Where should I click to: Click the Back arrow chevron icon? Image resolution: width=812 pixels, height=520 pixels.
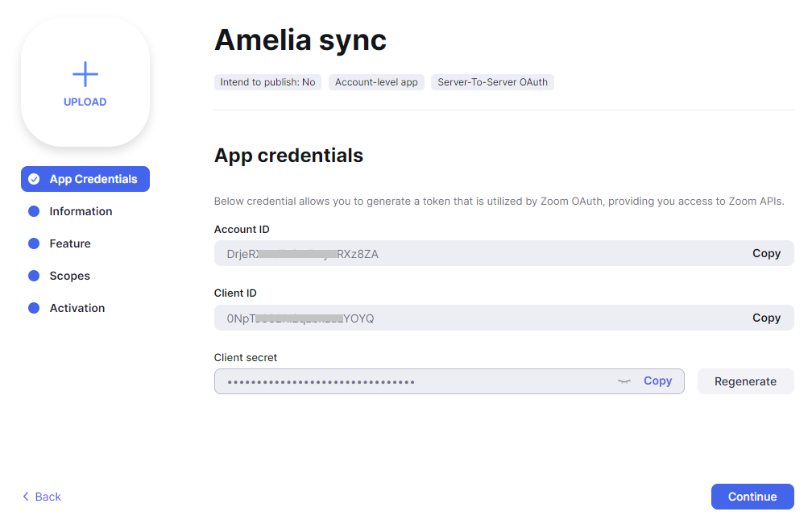26,497
